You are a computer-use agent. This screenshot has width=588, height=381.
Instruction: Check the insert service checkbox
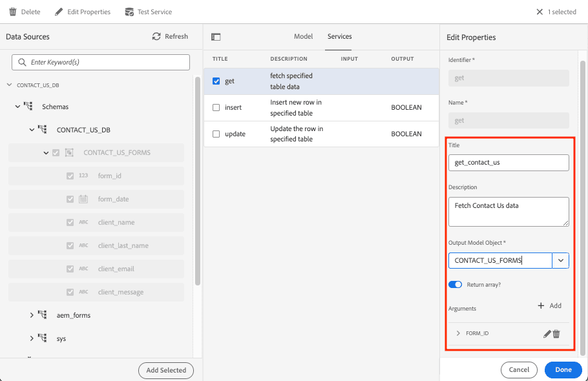point(216,107)
